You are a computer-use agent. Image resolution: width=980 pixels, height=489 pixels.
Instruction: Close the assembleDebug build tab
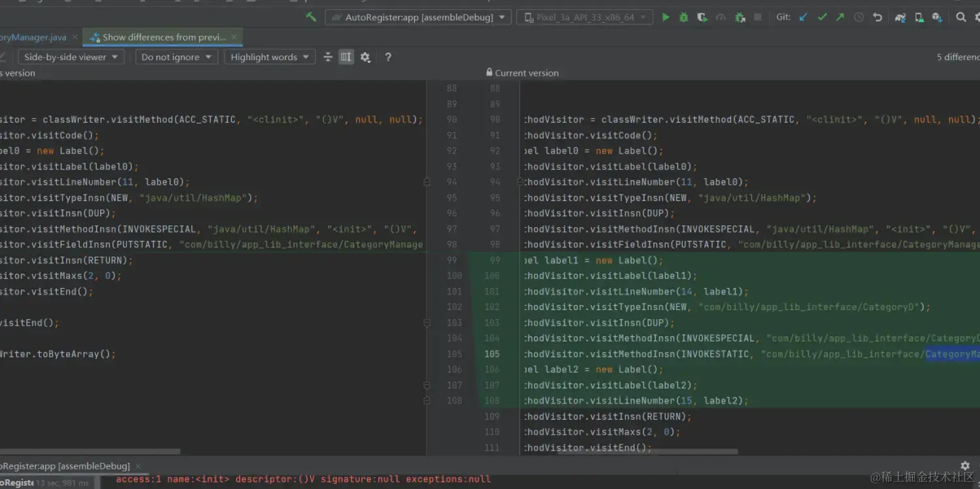click(139, 465)
